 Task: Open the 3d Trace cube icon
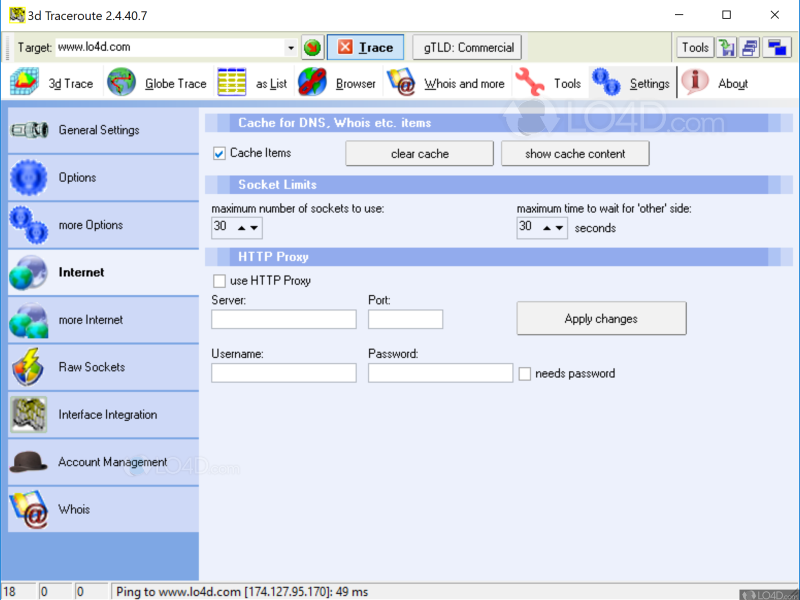pos(24,82)
